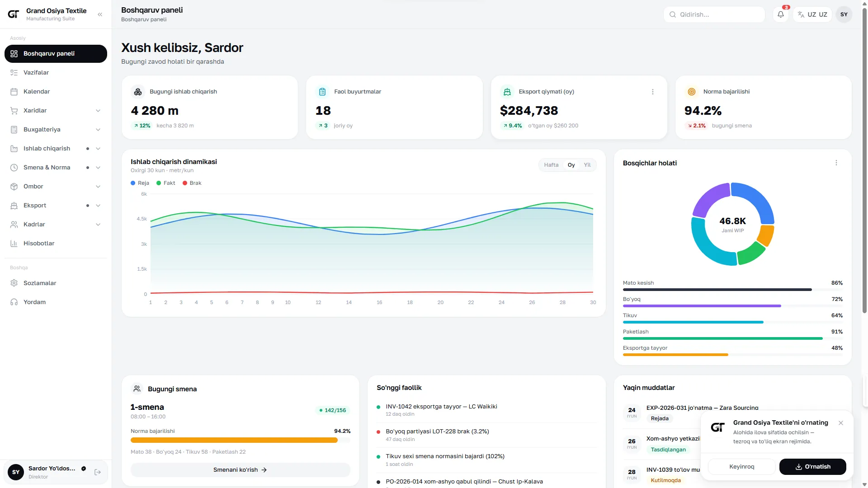Click the 142/156 attendance badge
This screenshot has width=868, height=488.
pos(332,410)
